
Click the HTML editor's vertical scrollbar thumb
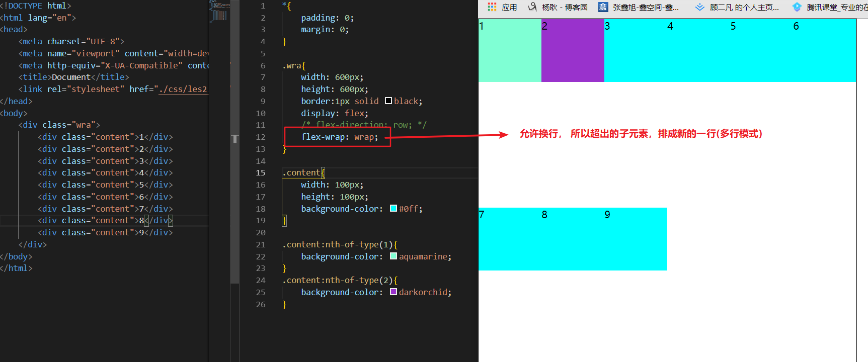click(x=235, y=142)
